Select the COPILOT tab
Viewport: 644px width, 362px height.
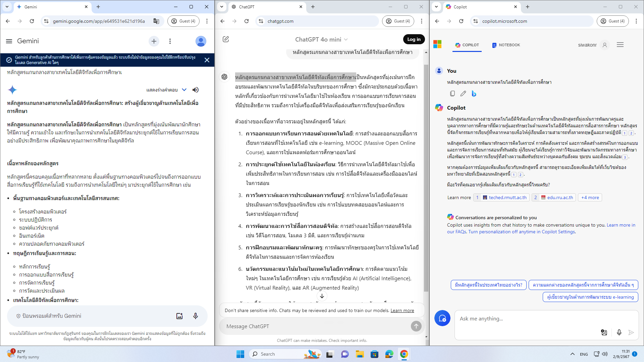click(467, 45)
